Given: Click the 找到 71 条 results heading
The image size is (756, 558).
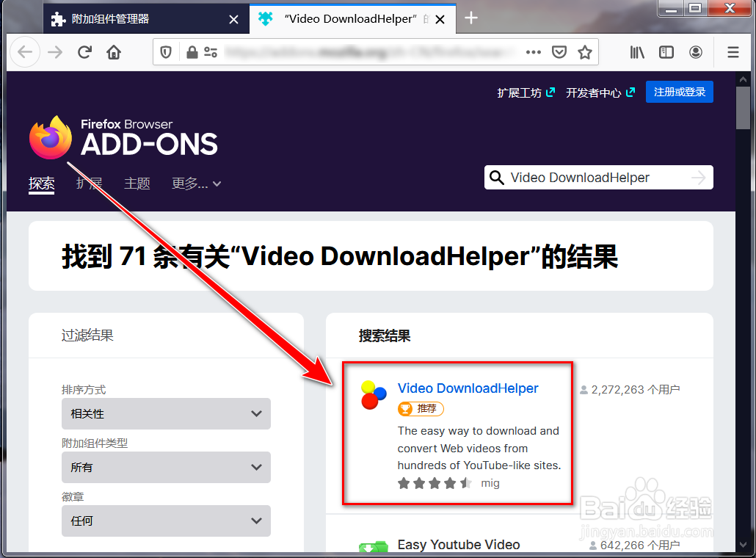Looking at the screenshot, I should click(339, 256).
